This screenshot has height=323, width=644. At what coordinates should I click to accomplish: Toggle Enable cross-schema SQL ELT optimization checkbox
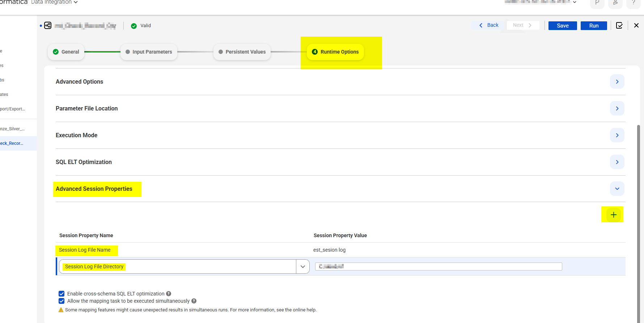click(x=62, y=294)
